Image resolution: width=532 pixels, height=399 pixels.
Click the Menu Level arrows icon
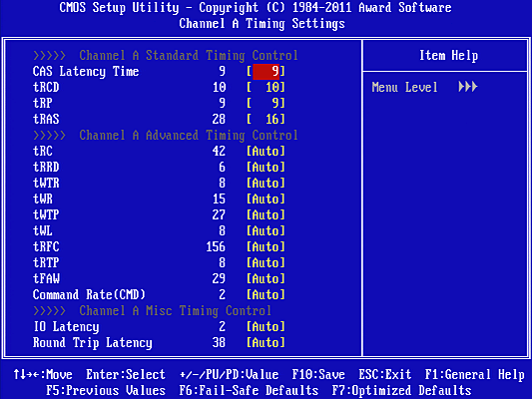tap(468, 87)
